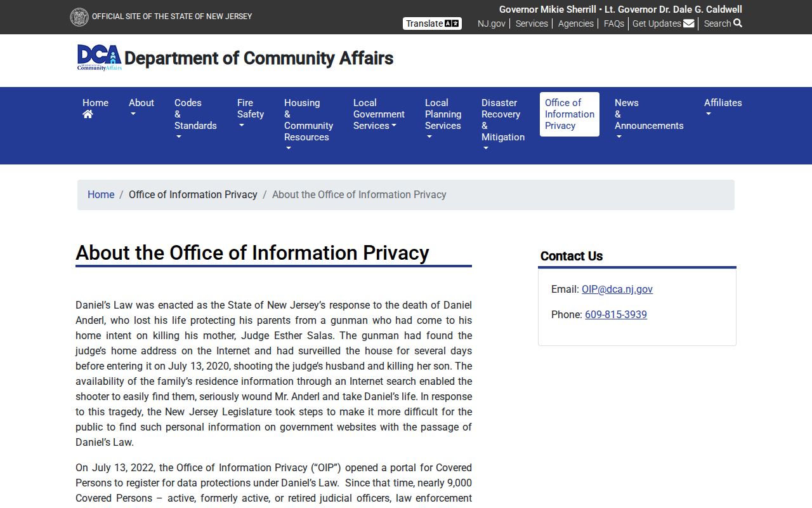Screen dimensions: 812x508
Task: Open the Translate language button
Action: pyautogui.click(x=432, y=23)
